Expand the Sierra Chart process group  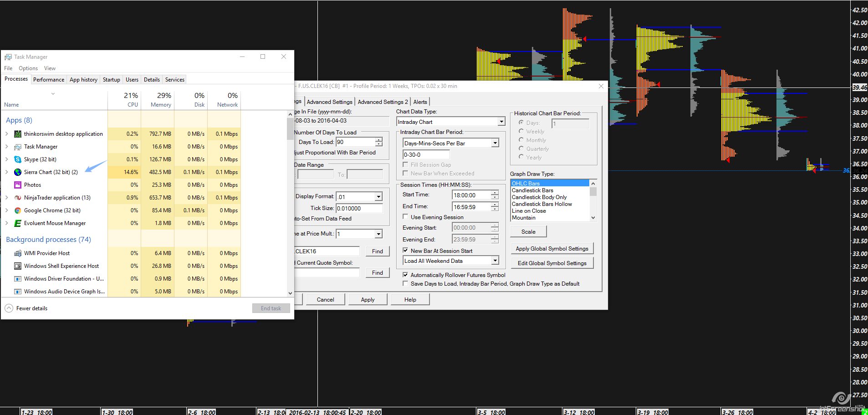[7, 172]
